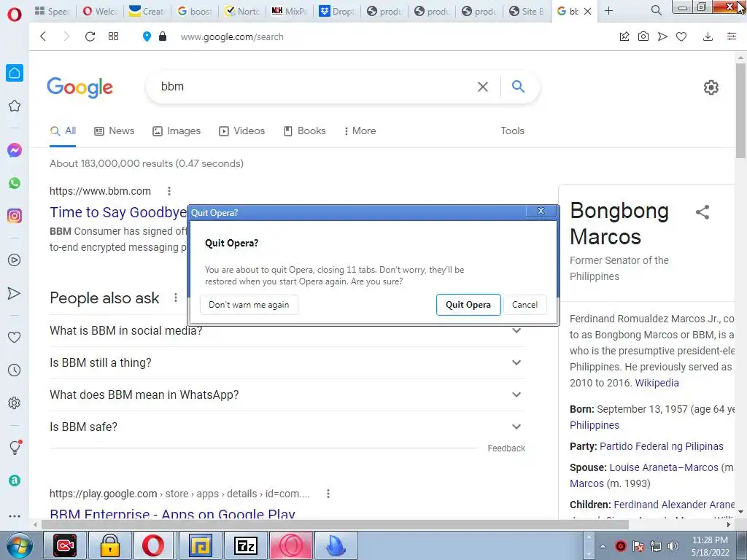This screenshot has height=560, width=747.
Task: Open a new tab with plus button
Action: point(608,11)
